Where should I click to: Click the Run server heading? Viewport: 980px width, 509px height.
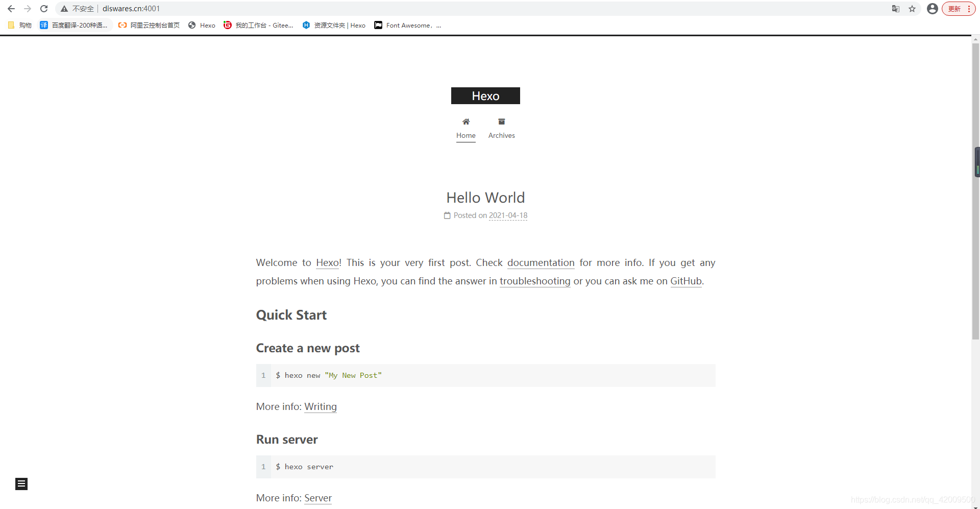[287, 440]
